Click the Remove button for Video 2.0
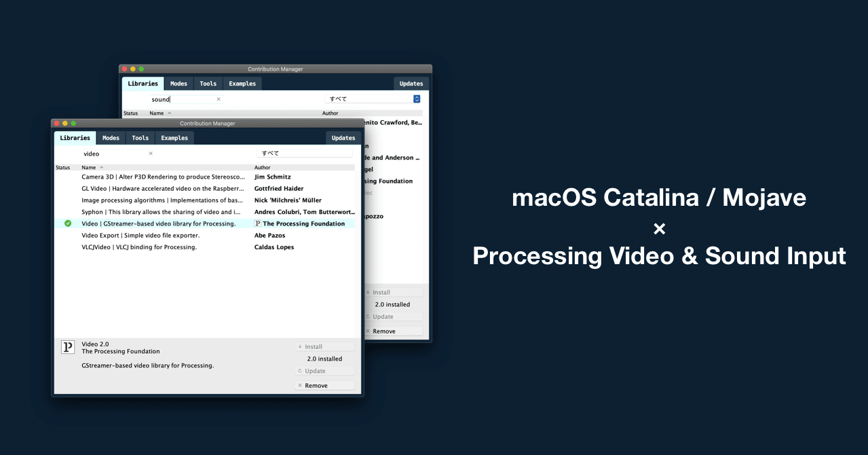 point(324,385)
